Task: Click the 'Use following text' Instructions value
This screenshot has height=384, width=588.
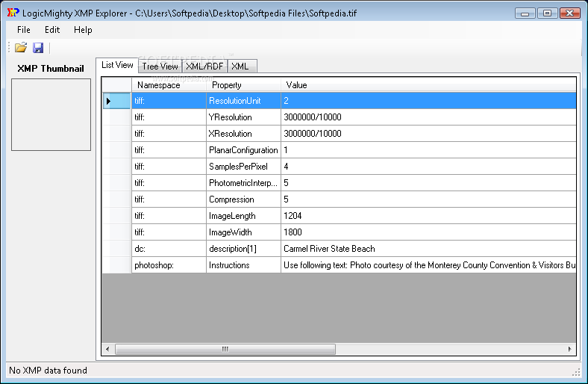Action: 428,265
